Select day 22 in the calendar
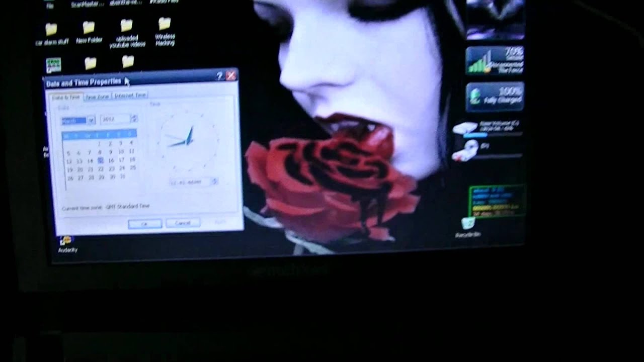Screen dimensions: 644x362 point(101,169)
